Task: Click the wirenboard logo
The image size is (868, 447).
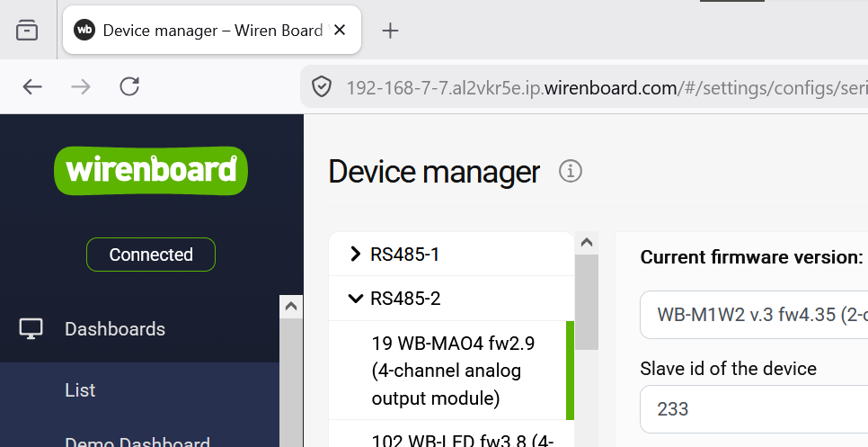Action: (x=151, y=171)
